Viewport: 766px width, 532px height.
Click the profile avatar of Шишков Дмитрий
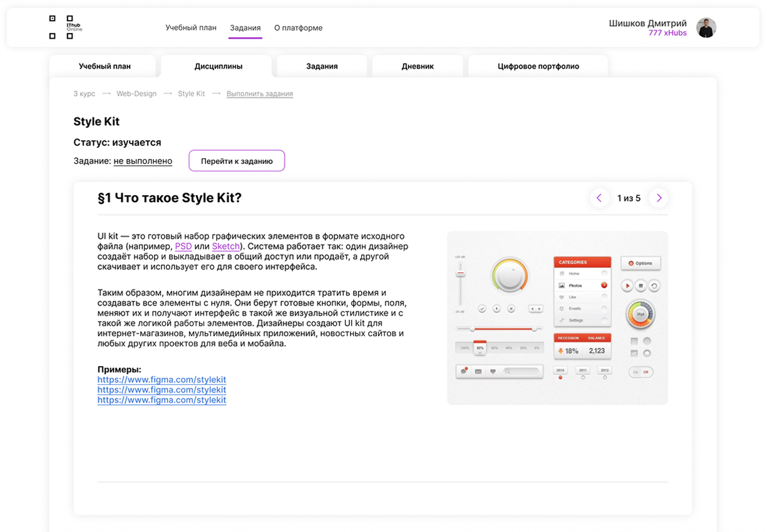[706, 27]
